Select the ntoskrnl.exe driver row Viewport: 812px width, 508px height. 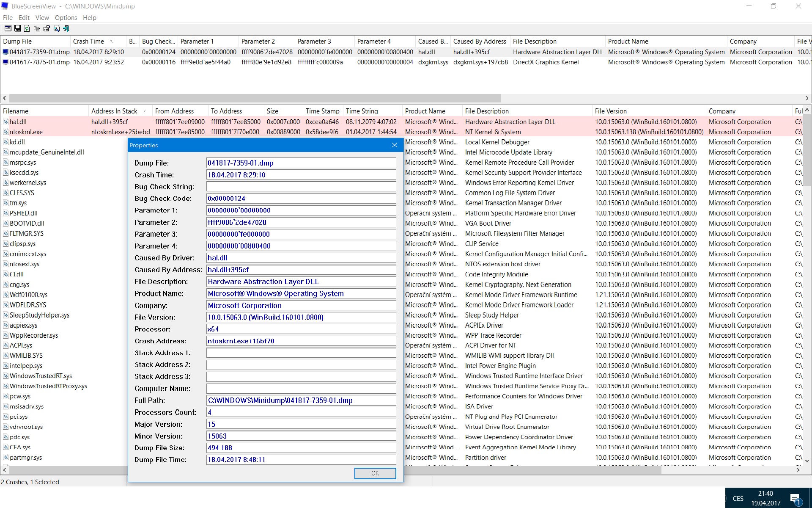26,132
